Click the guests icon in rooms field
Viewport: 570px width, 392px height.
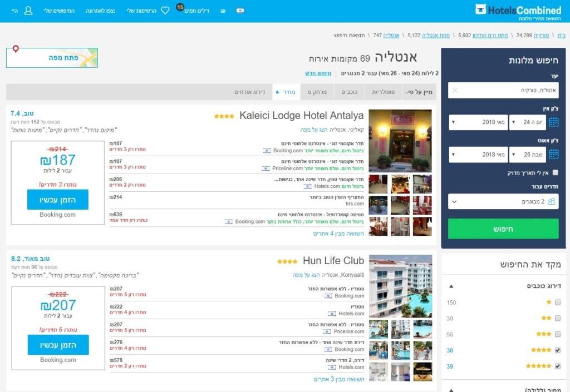coord(551,201)
